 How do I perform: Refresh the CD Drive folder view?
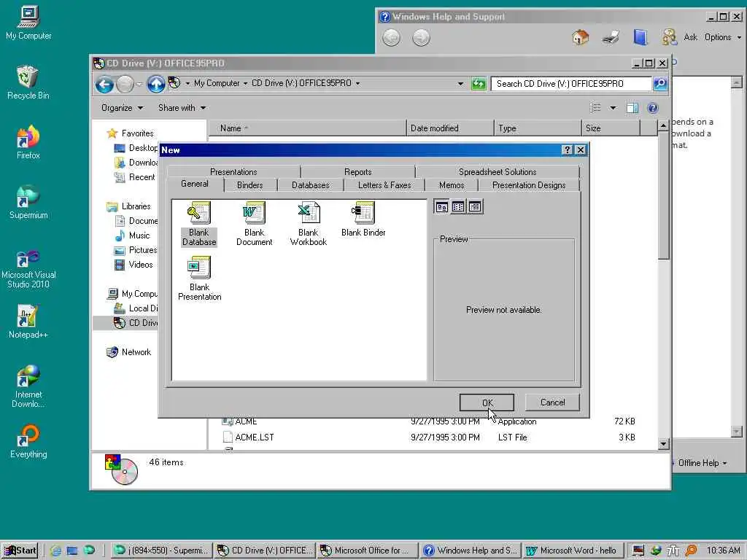(x=479, y=84)
